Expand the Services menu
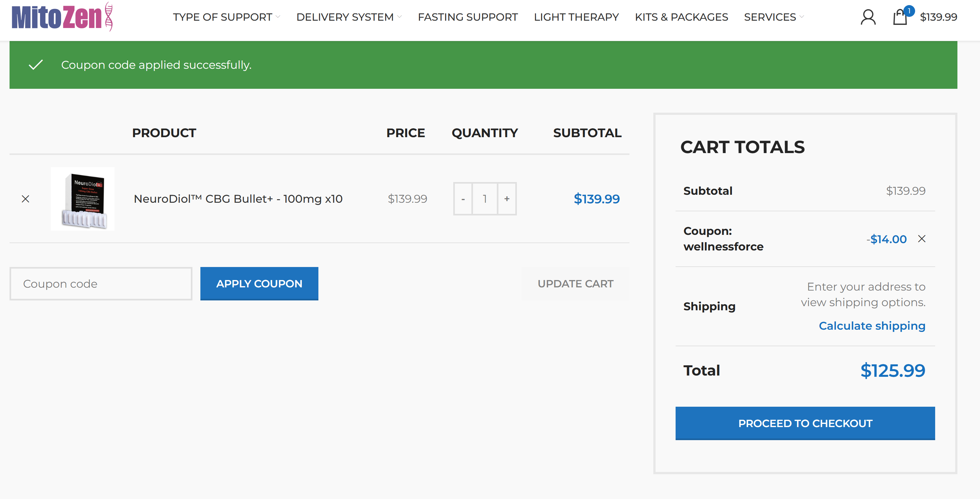The width and height of the screenshot is (980, 499). coord(774,17)
